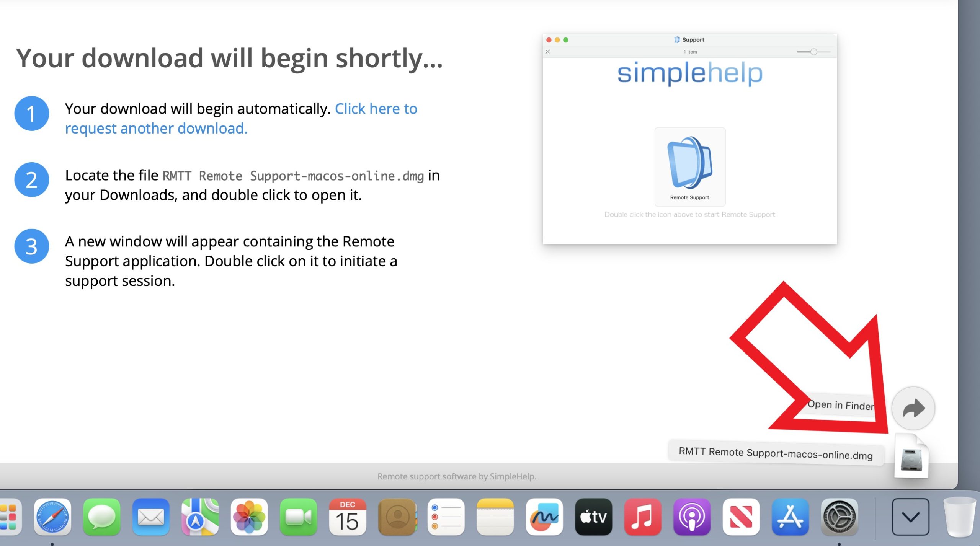
Task: Open the Mail app in dock
Action: tap(151, 517)
